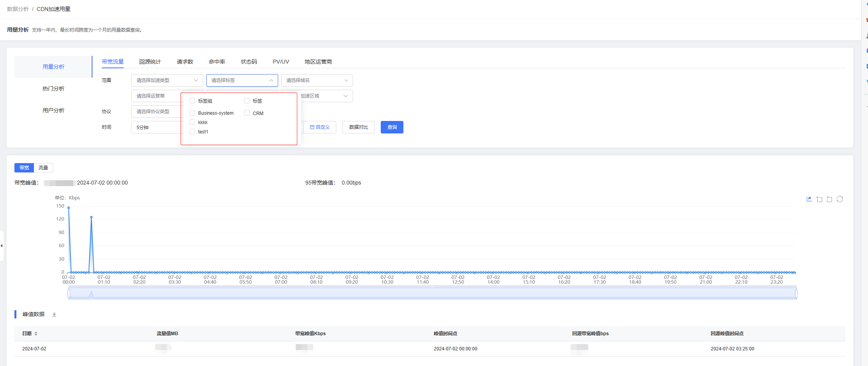Click calendar icon in 自定义 button

click(x=312, y=127)
